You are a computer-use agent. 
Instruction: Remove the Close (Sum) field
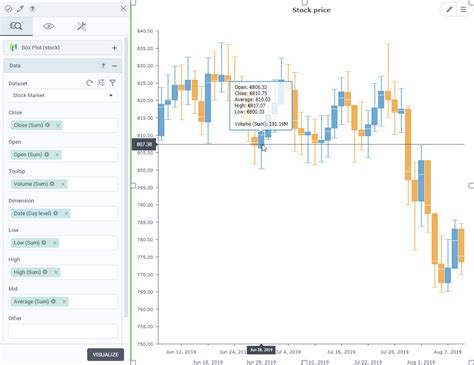tap(58, 125)
